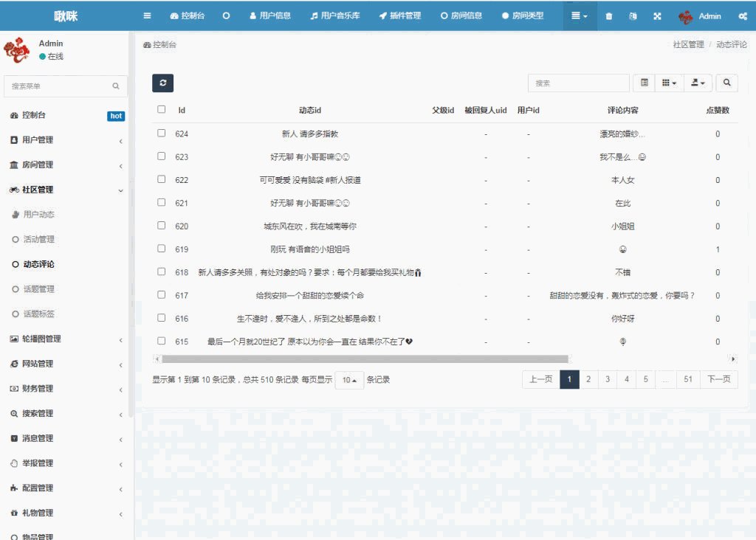The height and width of the screenshot is (540, 756).
Task: Open the per-page records count dropdown showing 10
Action: point(348,380)
